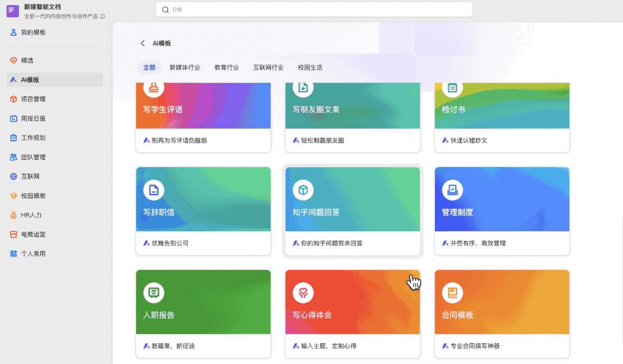Image resolution: width=623 pixels, height=364 pixels.
Task: Click the description 输入主题，定制心得
Action: point(329,346)
